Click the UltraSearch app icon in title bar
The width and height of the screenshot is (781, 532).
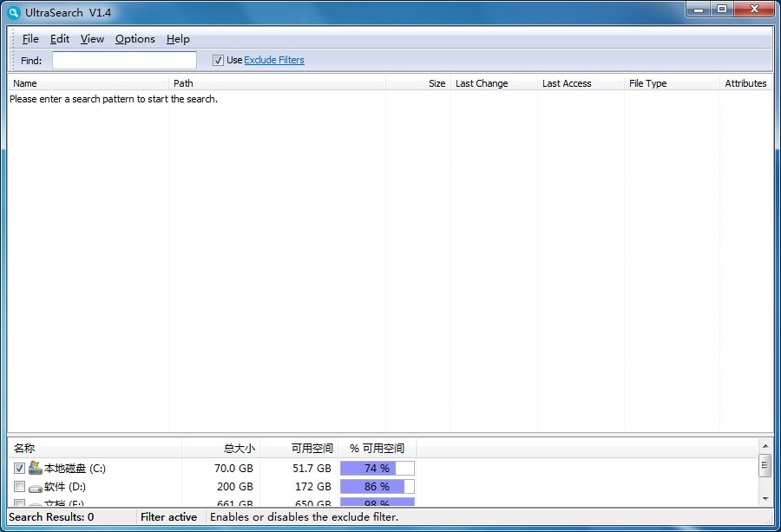(13, 13)
